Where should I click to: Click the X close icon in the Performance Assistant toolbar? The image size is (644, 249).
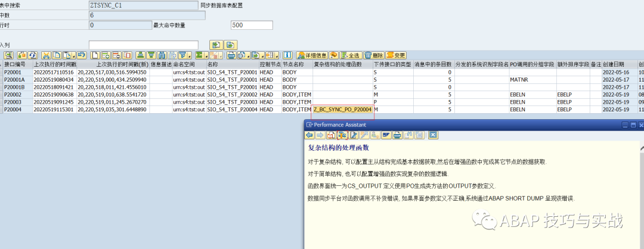pyautogui.click(x=434, y=135)
